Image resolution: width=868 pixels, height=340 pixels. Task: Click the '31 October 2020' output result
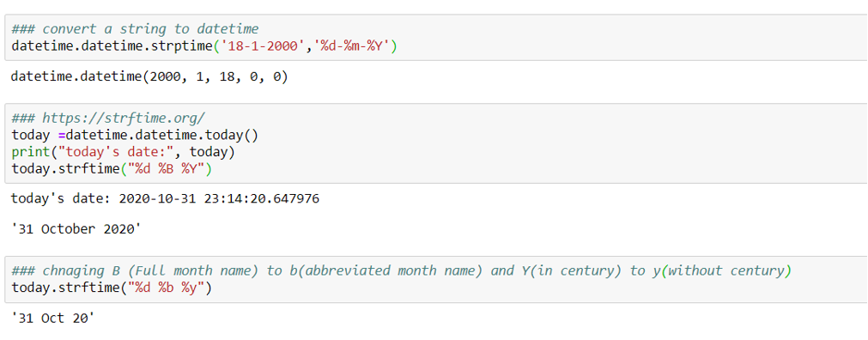76,228
